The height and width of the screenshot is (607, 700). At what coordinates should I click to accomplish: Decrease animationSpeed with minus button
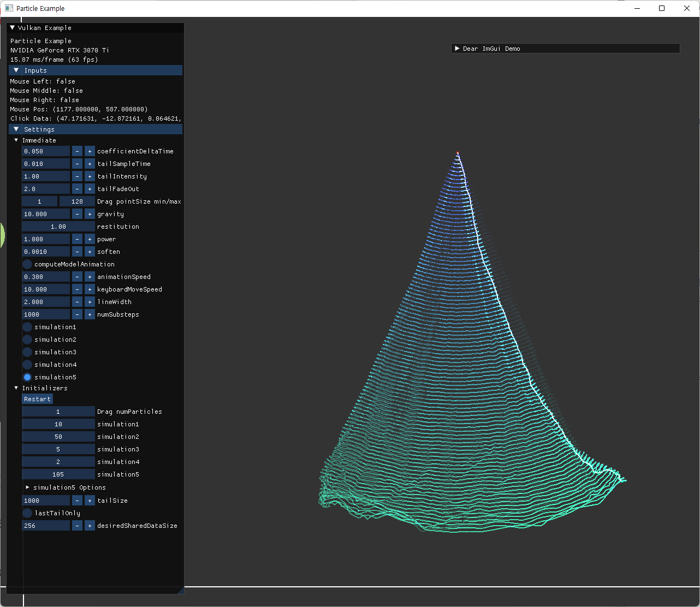[77, 277]
